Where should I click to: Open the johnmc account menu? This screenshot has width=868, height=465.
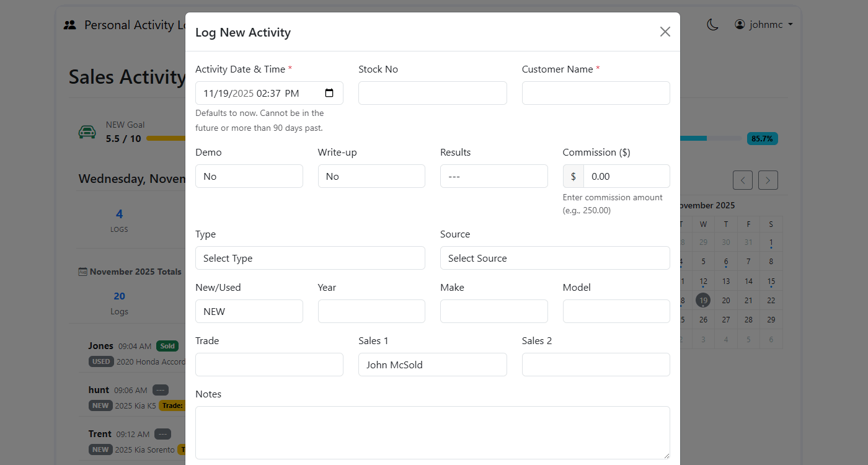click(x=764, y=24)
